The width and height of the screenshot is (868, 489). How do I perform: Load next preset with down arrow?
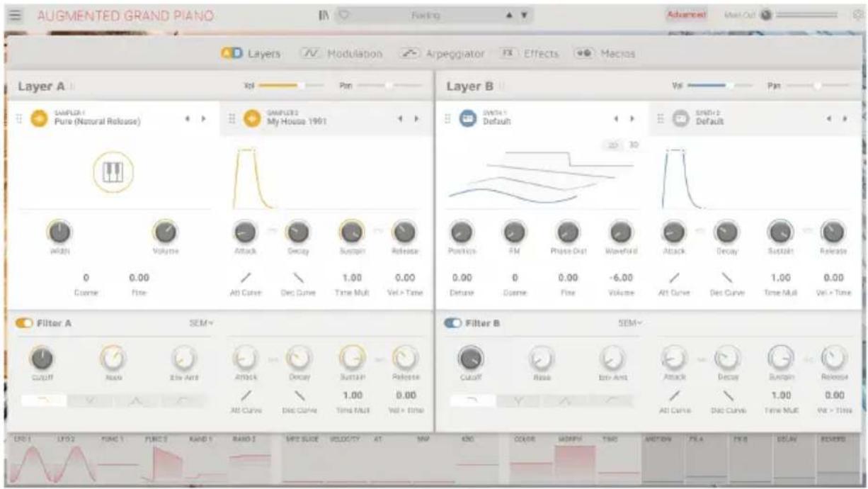[523, 15]
